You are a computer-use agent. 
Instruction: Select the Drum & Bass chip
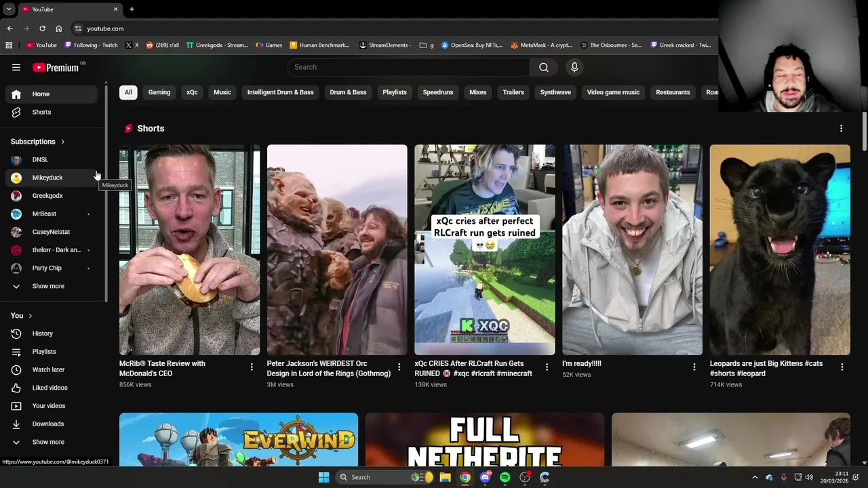pos(348,92)
